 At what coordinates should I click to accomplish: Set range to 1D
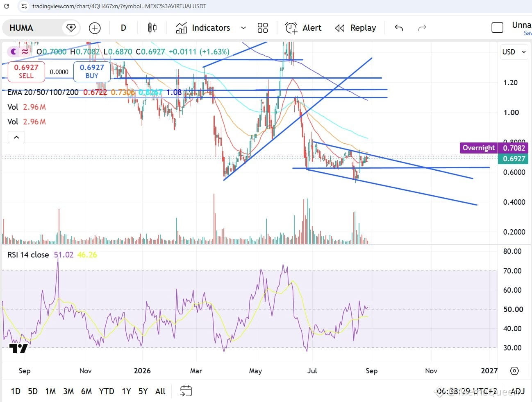pos(16,391)
